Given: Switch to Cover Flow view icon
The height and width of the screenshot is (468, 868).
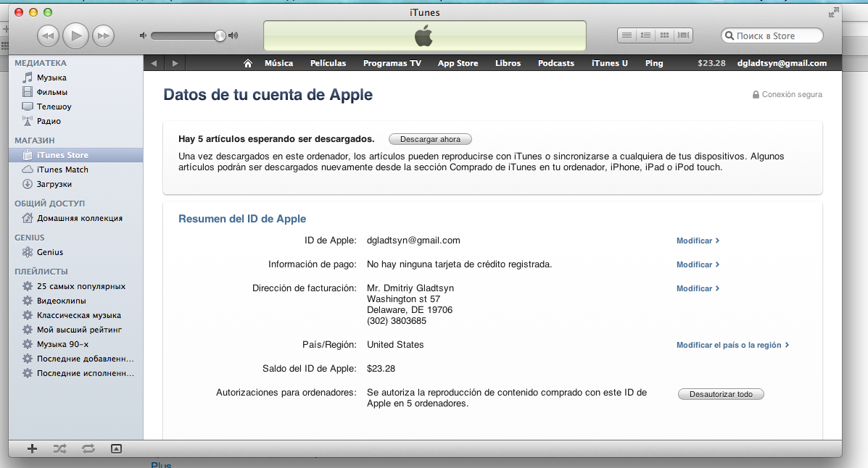Looking at the screenshot, I should (x=684, y=35).
